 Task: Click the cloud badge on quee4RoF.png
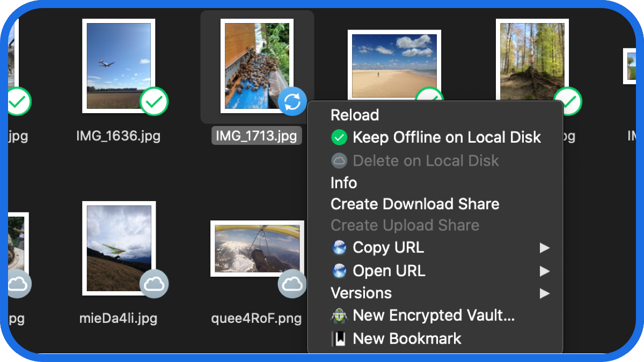point(292,284)
